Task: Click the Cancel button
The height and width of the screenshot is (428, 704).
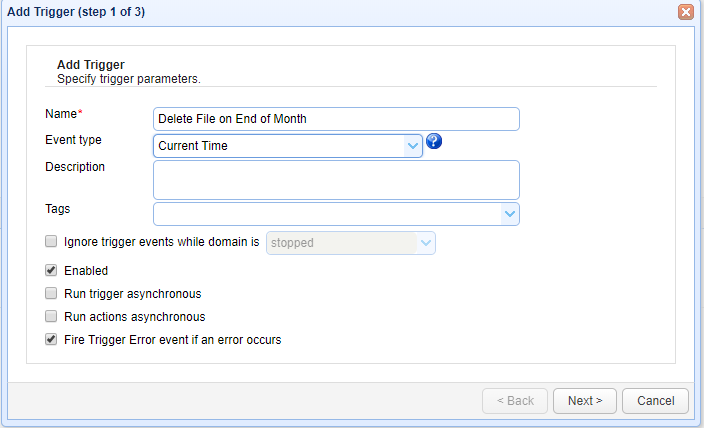Action: [655, 401]
